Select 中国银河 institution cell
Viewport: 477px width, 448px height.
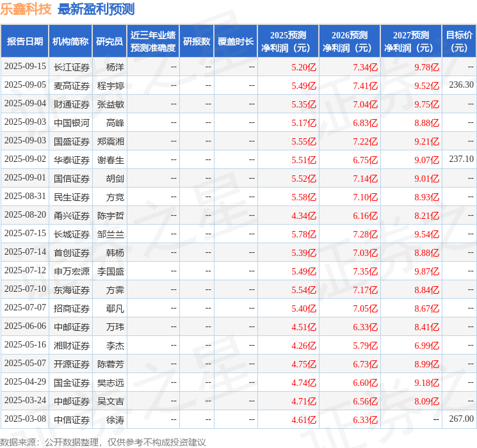coord(72,123)
